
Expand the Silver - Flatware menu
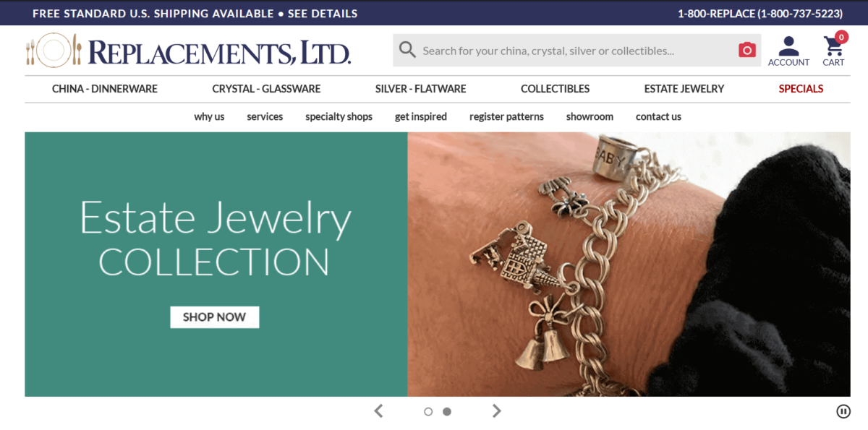pyautogui.click(x=420, y=89)
